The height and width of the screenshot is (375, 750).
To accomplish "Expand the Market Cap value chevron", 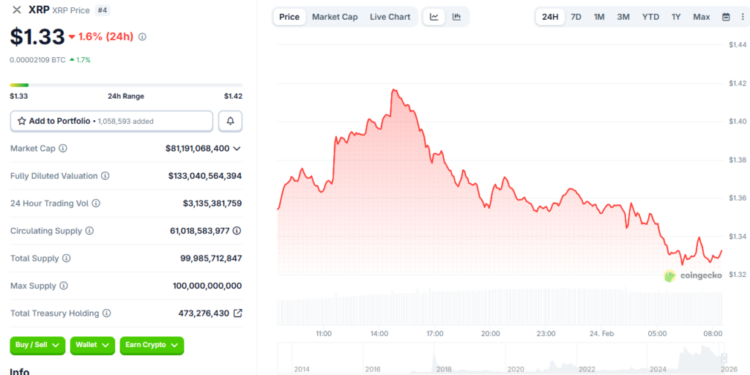I will pos(237,148).
